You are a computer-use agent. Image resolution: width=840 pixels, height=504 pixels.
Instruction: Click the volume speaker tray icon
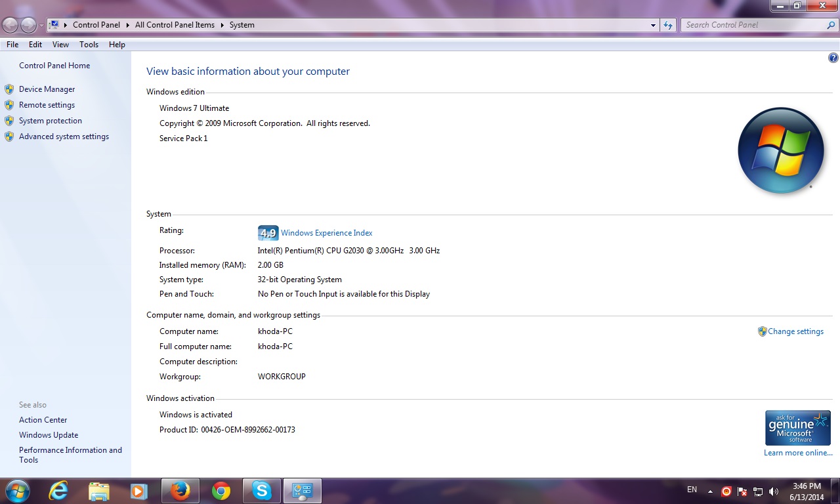click(x=774, y=491)
